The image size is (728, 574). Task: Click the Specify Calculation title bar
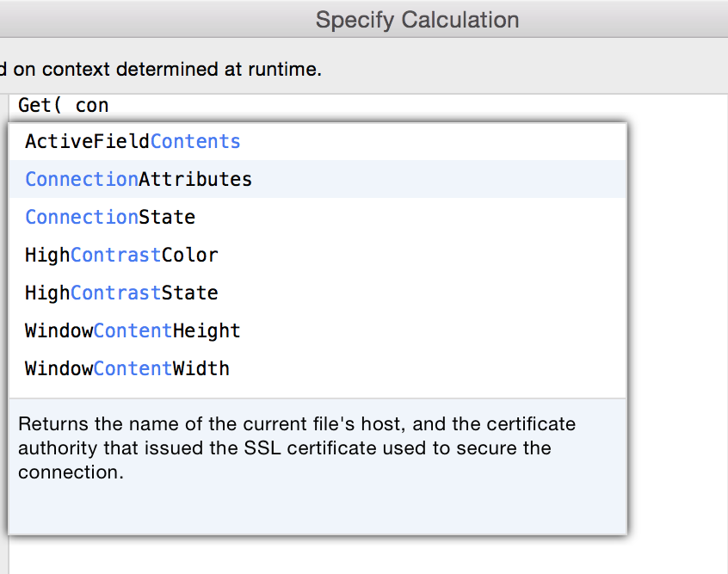pyautogui.click(x=416, y=19)
